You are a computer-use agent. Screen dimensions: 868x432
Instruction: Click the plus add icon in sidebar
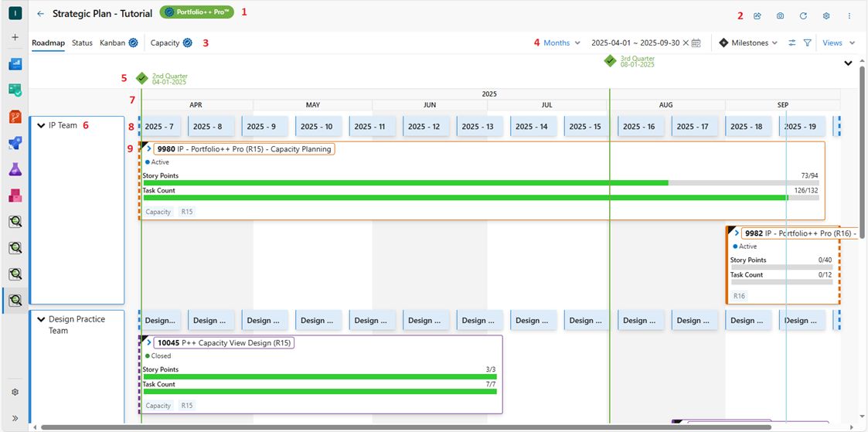pyautogui.click(x=15, y=37)
